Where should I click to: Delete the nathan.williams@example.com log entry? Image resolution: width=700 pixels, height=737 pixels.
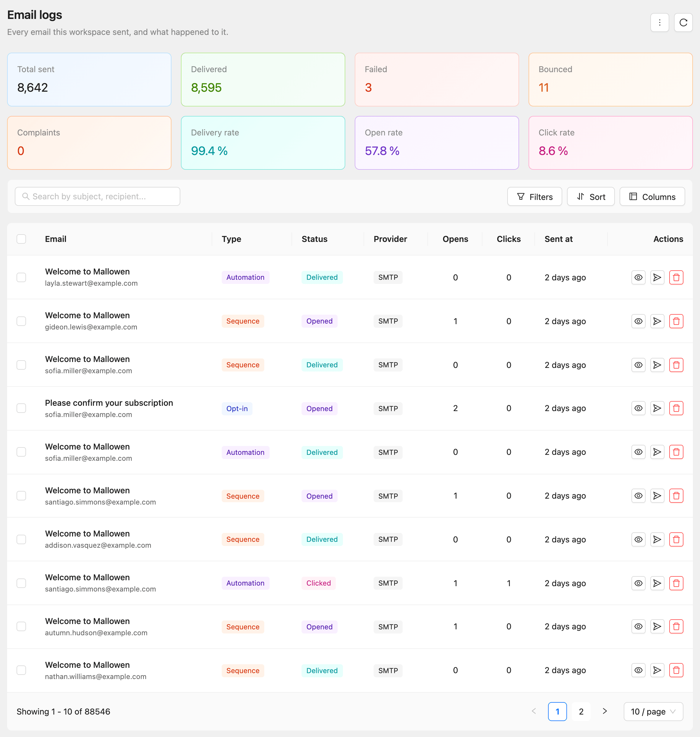tap(676, 670)
